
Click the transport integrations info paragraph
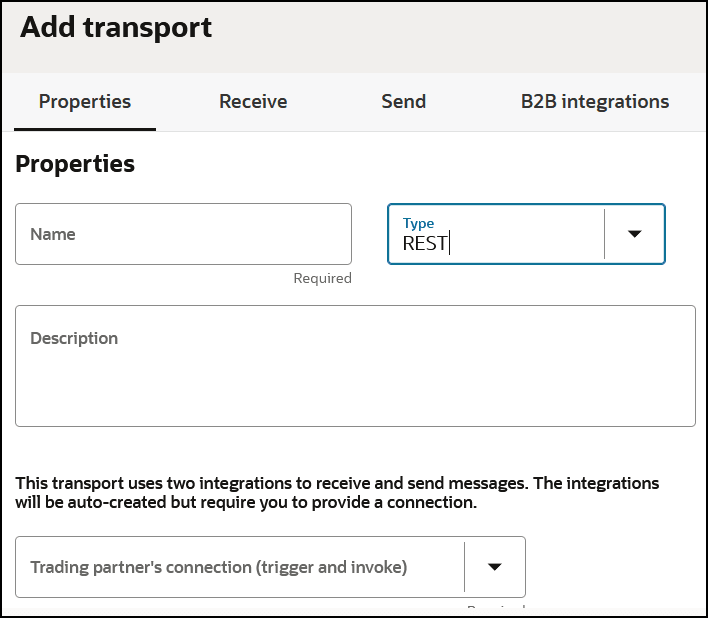pos(337,492)
